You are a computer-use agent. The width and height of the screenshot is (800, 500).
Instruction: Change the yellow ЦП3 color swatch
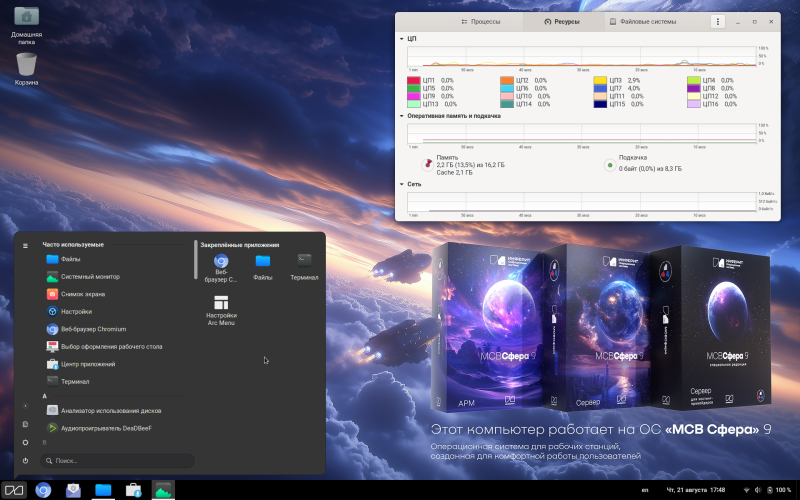tap(601, 80)
